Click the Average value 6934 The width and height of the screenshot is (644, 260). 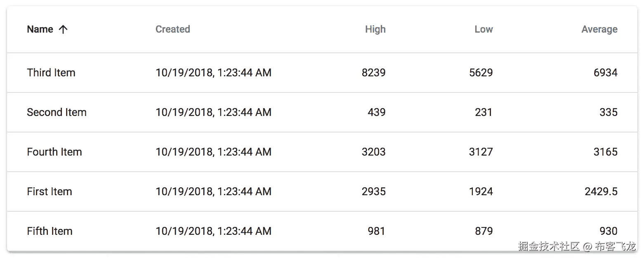point(605,73)
